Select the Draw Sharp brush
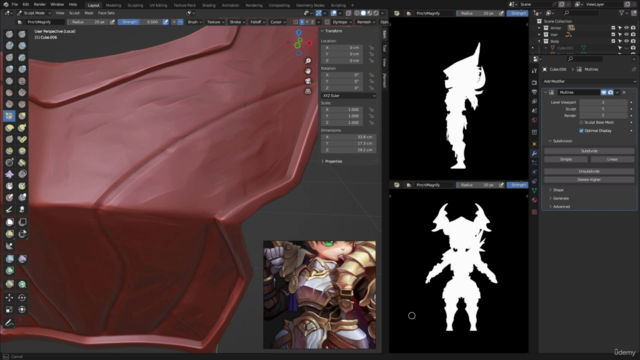 (22, 34)
